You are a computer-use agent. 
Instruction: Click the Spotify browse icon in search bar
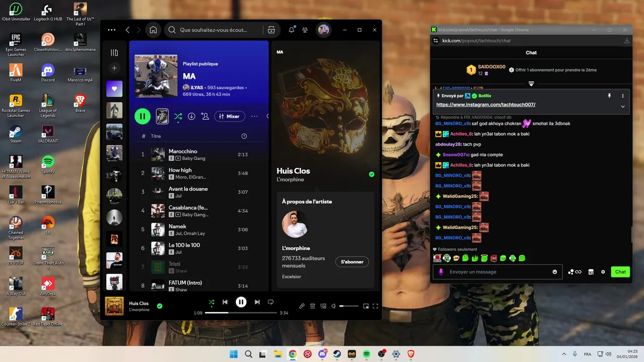tap(271, 30)
